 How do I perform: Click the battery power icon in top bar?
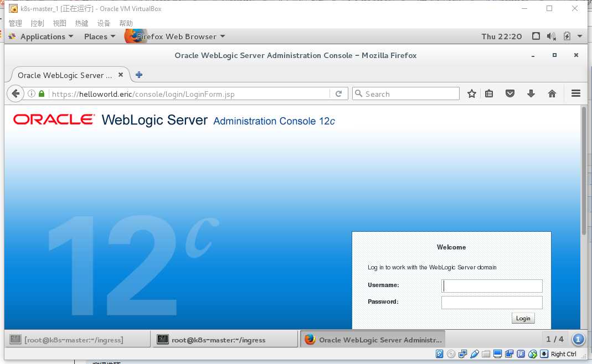point(567,36)
